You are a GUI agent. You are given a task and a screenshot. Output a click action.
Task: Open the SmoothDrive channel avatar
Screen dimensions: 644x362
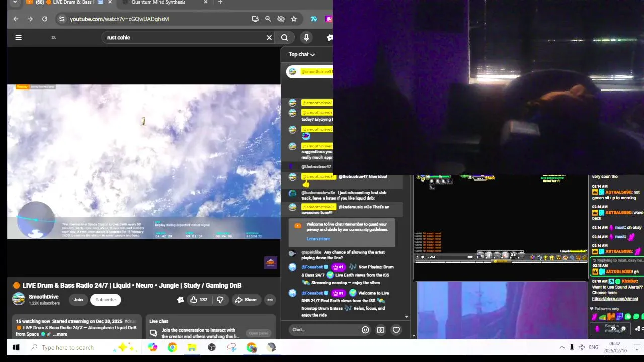coord(19,299)
